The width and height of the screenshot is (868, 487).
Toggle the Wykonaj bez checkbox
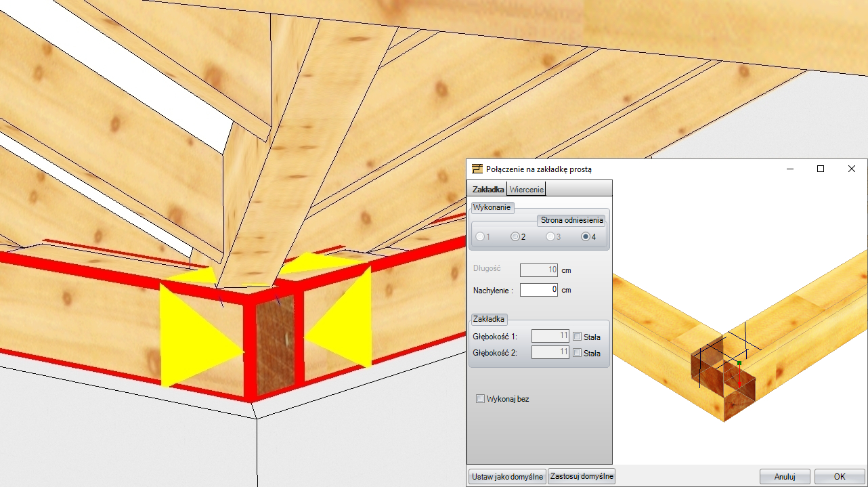click(x=481, y=399)
